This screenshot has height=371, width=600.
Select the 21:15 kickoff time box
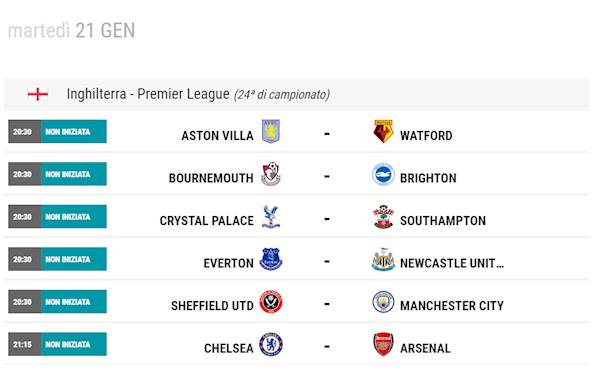pyautogui.click(x=24, y=344)
